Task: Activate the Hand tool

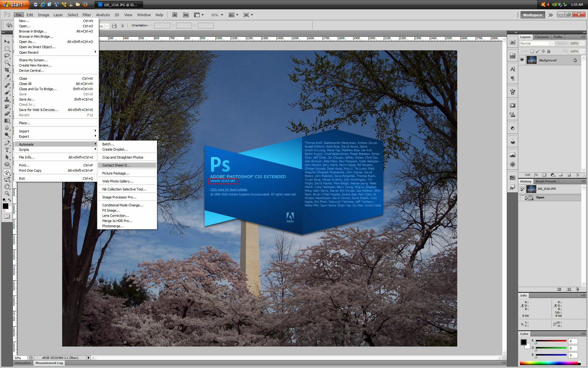Action: tap(7, 186)
